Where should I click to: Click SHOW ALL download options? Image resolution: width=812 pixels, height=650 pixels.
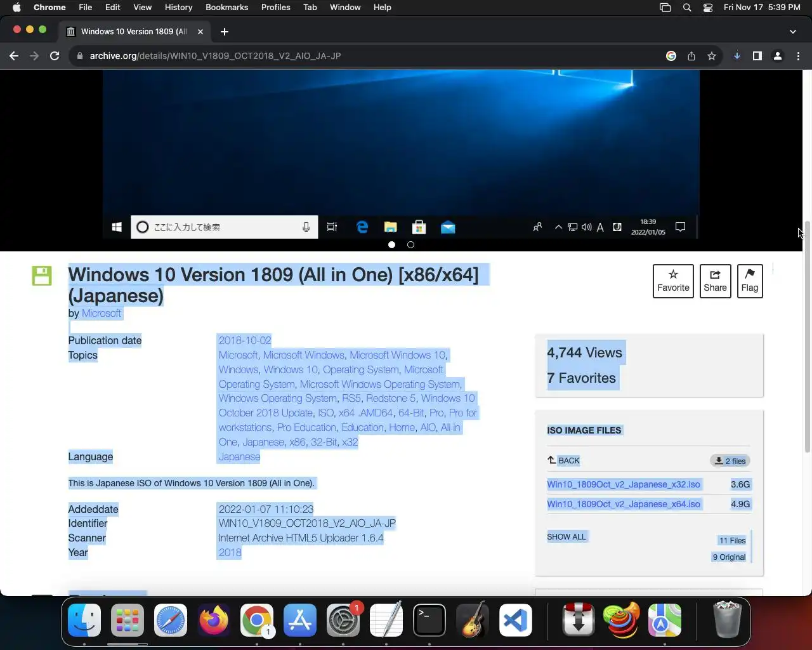(x=566, y=537)
